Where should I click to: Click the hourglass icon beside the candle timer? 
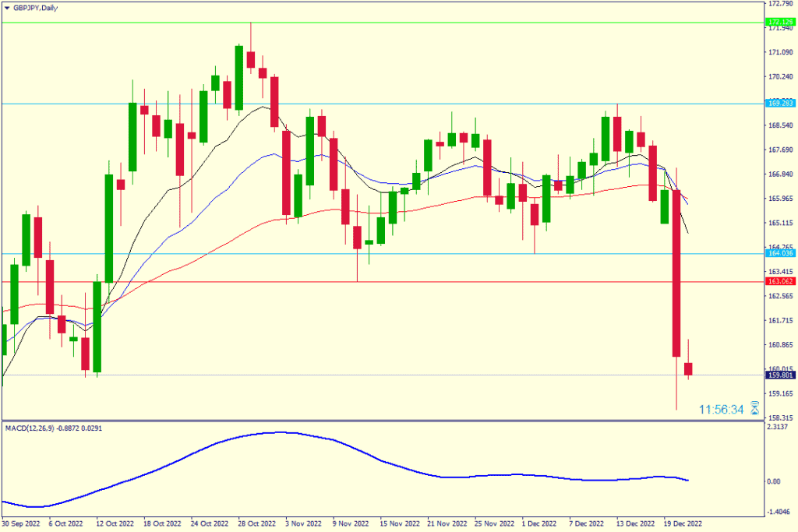click(754, 409)
